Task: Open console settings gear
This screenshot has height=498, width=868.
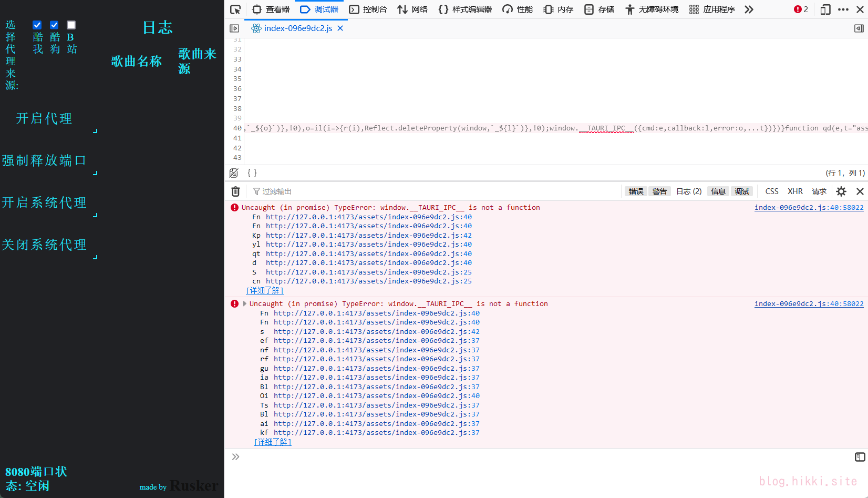Action: click(x=841, y=191)
